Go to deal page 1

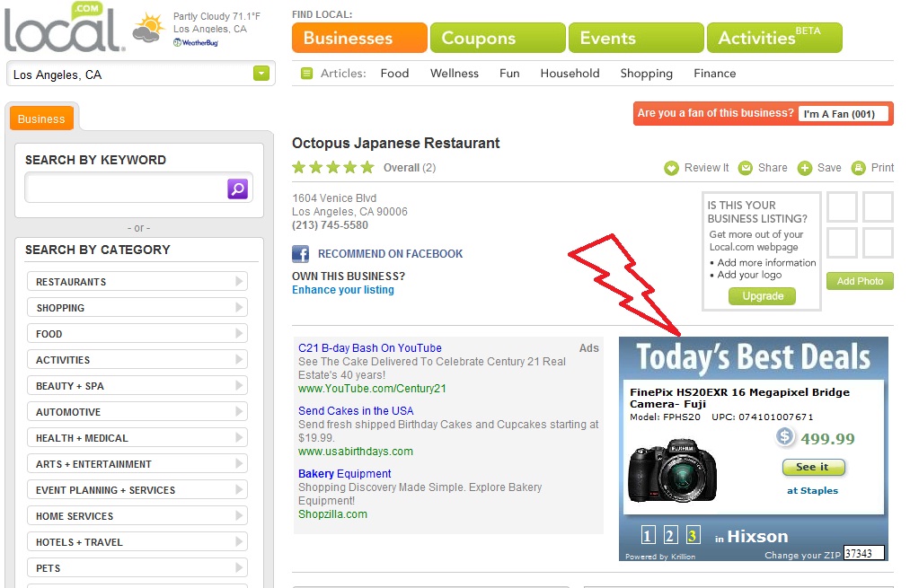[649, 535]
